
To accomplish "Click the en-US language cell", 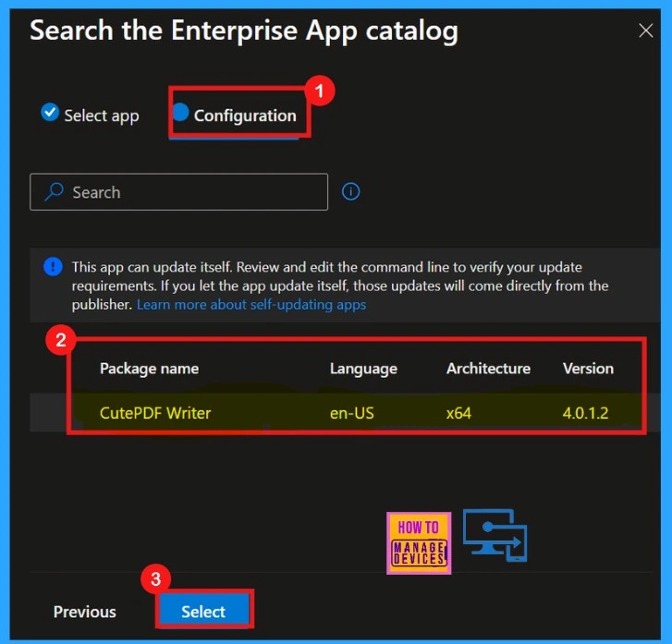I will [352, 413].
